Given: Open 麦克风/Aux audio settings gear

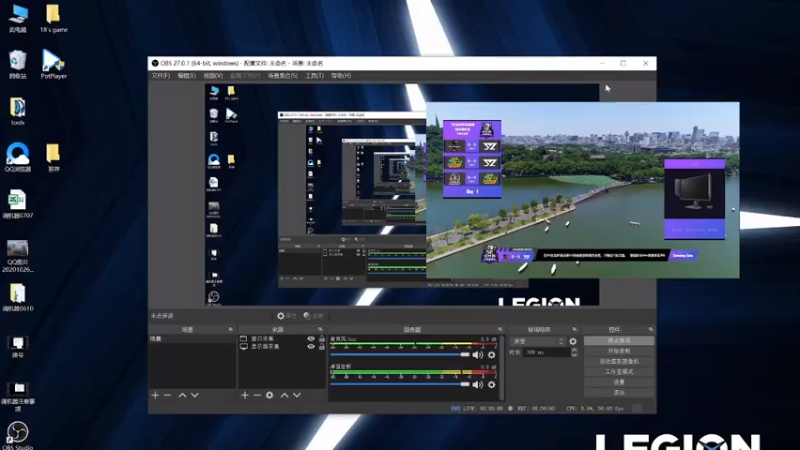Looking at the screenshot, I should click(x=491, y=355).
